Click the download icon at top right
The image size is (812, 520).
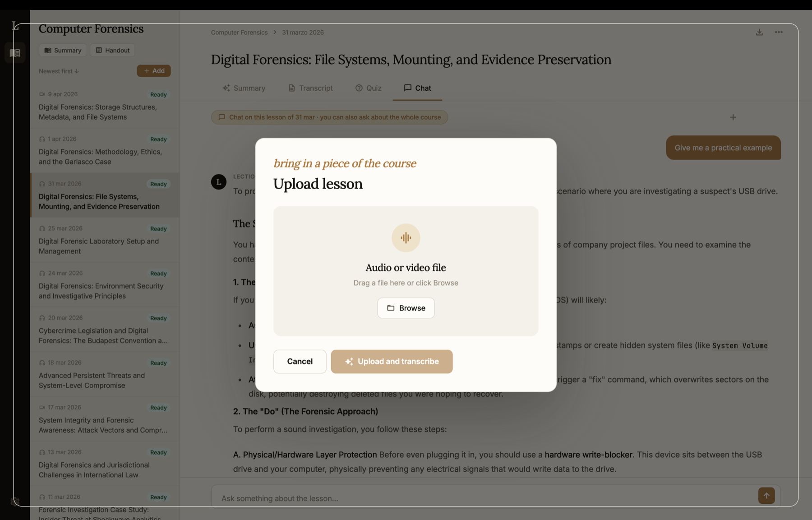(759, 32)
